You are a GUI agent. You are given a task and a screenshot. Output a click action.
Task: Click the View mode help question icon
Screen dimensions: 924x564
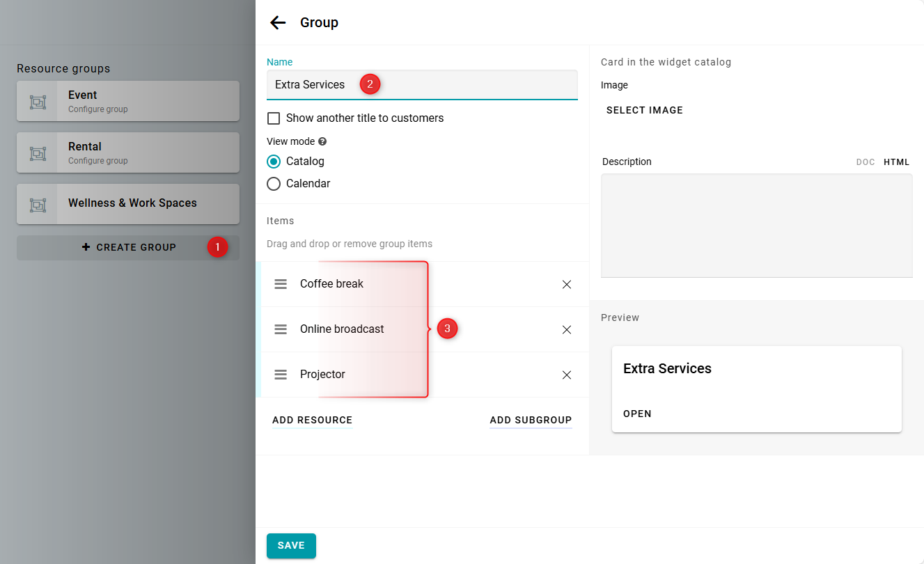(x=322, y=141)
